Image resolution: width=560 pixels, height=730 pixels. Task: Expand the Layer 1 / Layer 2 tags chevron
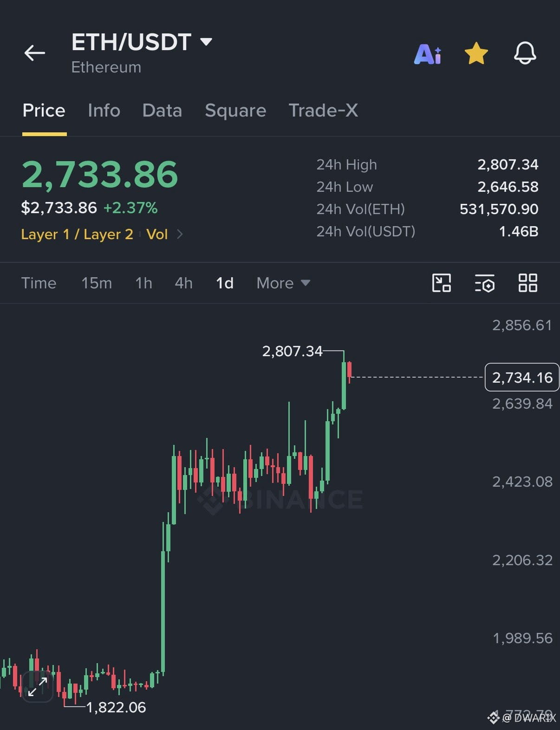180,235
